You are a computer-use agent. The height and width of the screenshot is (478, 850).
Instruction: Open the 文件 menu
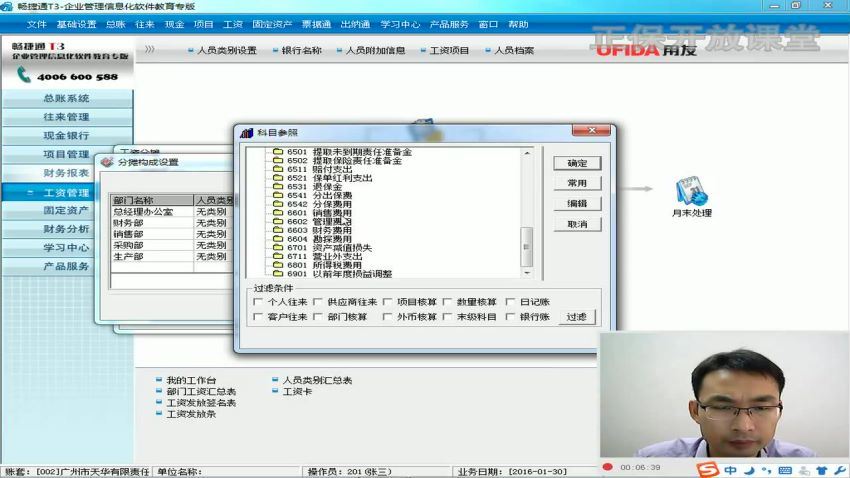click(36, 24)
